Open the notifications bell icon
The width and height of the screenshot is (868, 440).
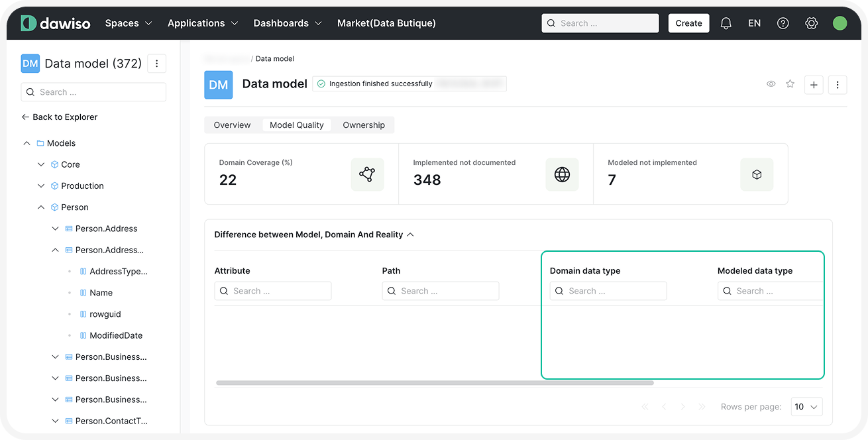[726, 23]
